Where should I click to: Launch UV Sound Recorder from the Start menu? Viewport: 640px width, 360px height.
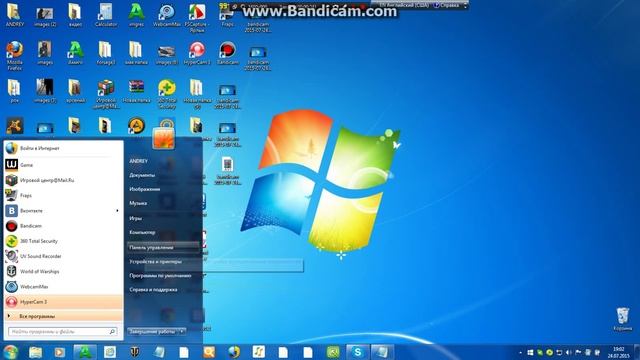click(63, 256)
